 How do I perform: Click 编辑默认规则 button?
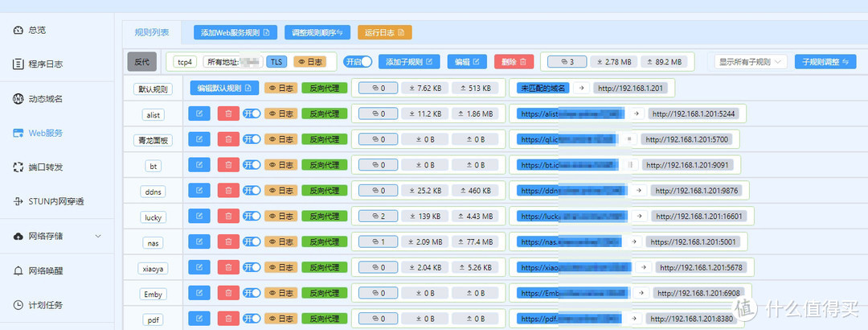(225, 88)
